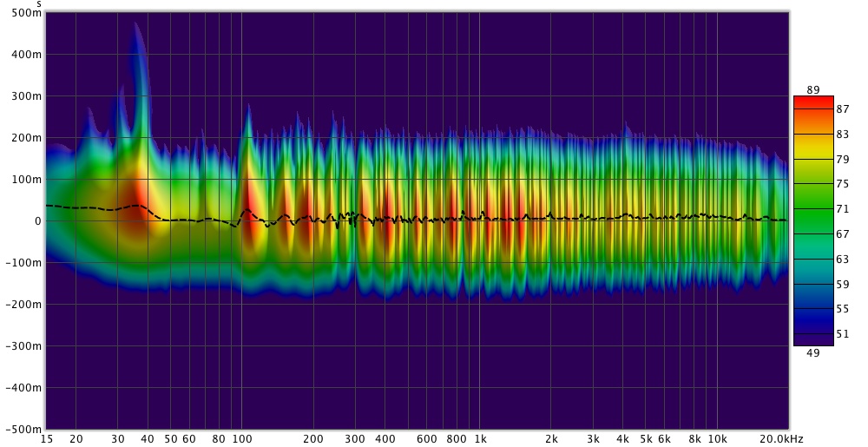Click the 55 value on color scale
Image resolution: width=868 pixels, height=447 pixels.
coord(843,309)
